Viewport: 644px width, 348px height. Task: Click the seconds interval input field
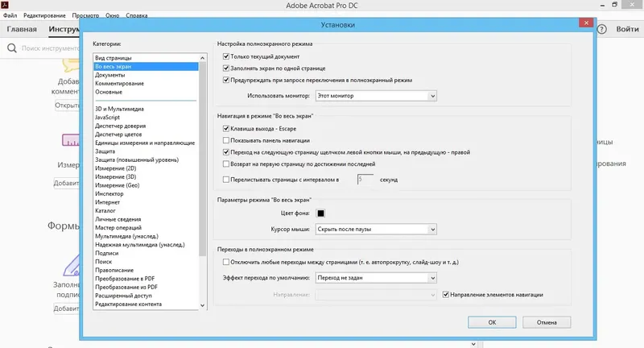click(x=365, y=180)
